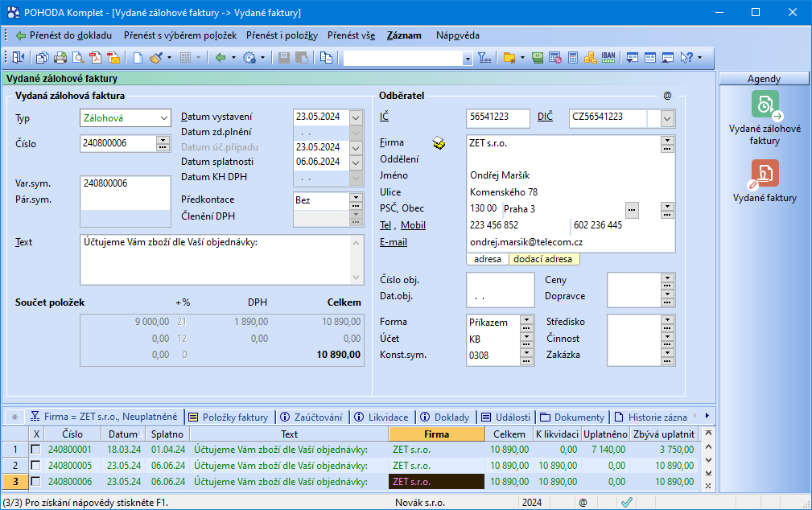Open the Typ Zálohová dropdown
This screenshot has width=812, height=510.
click(163, 118)
